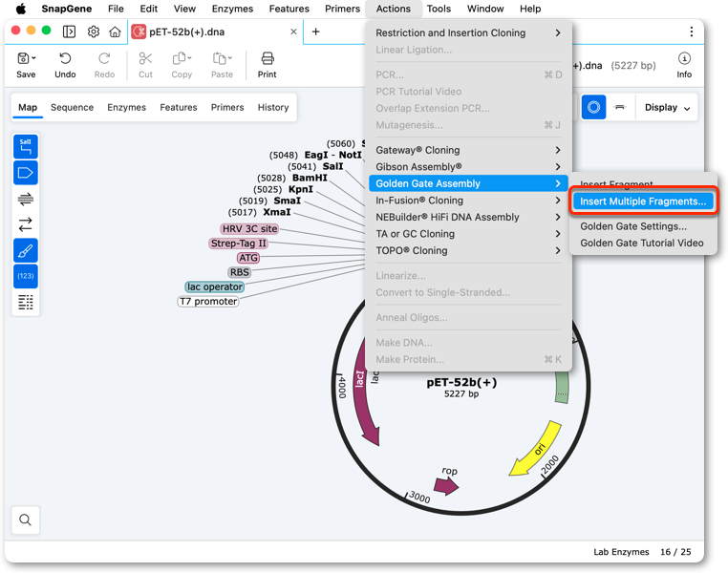Click the rop arrow on map
This screenshot has width=728, height=573.
click(446, 486)
